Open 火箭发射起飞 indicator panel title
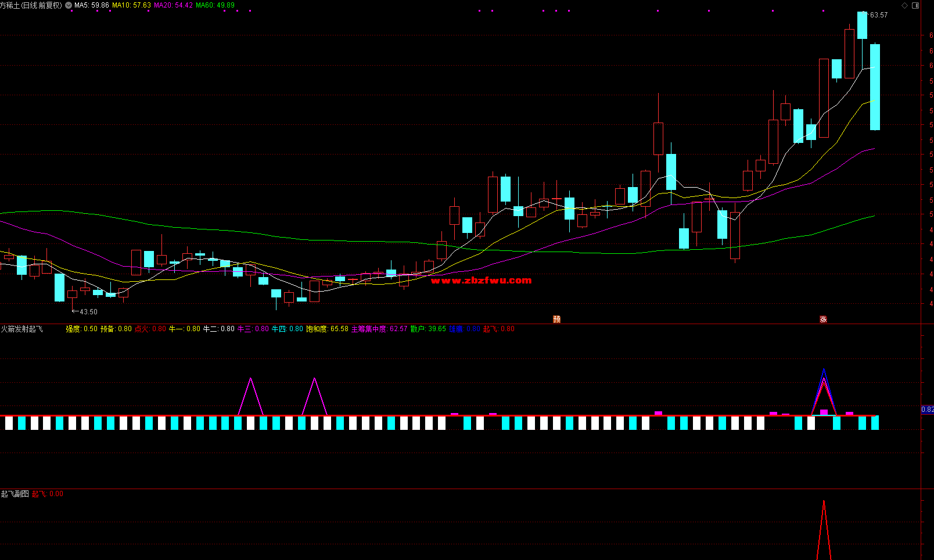The width and height of the screenshot is (934, 560). [x=22, y=329]
